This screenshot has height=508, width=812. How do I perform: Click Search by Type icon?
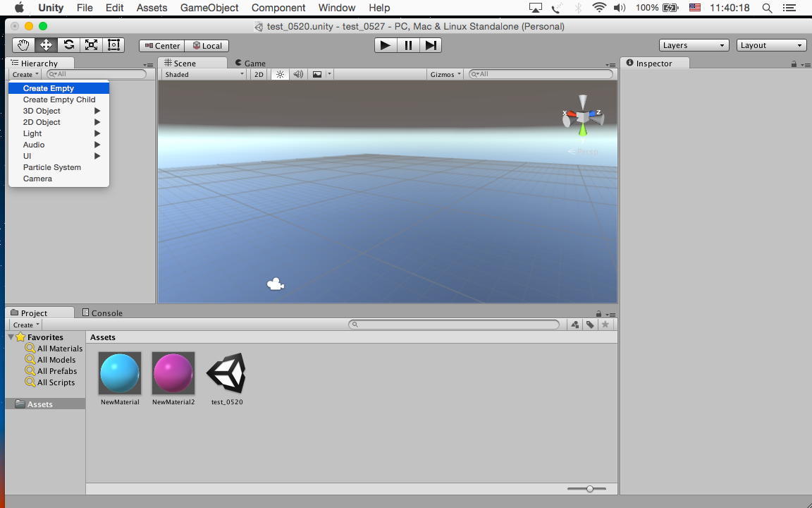coord(575,325)
